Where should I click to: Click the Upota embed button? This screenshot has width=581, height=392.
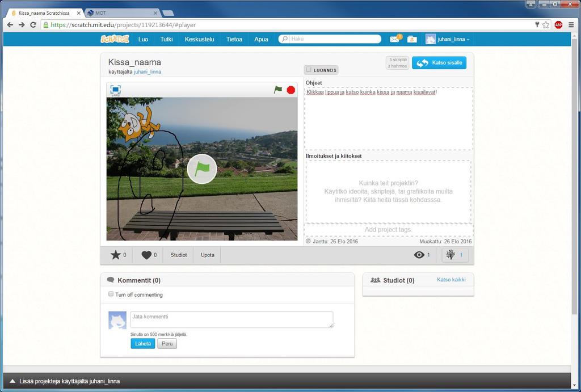(x=208, y=255)
